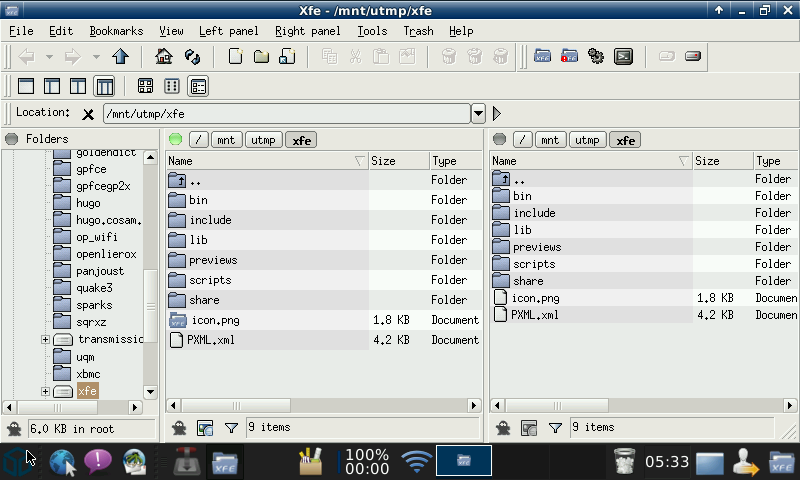The height and width of the screenshot is (480, 800).
Task: Open the Edit menu
Action: [61, 31]
